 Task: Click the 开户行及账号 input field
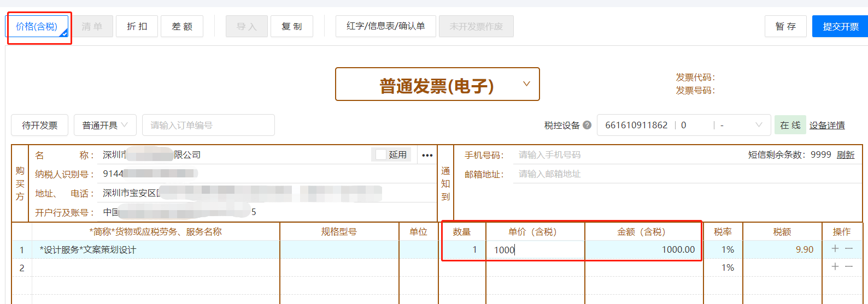(268, 212)
